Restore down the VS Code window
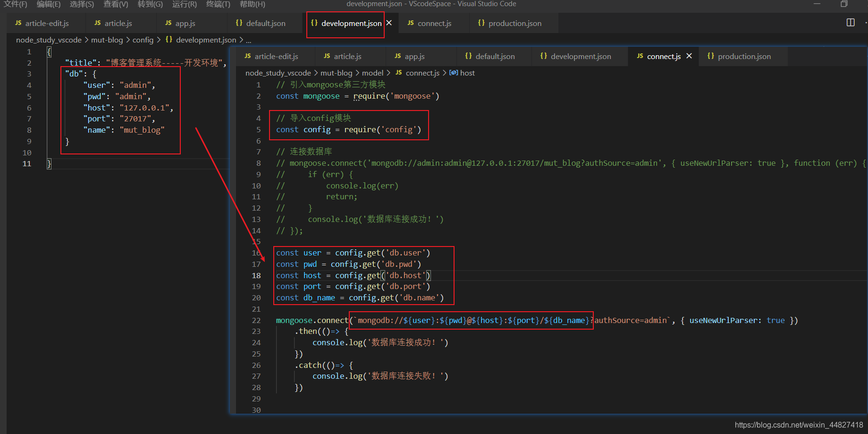 [x=844, y=4]
